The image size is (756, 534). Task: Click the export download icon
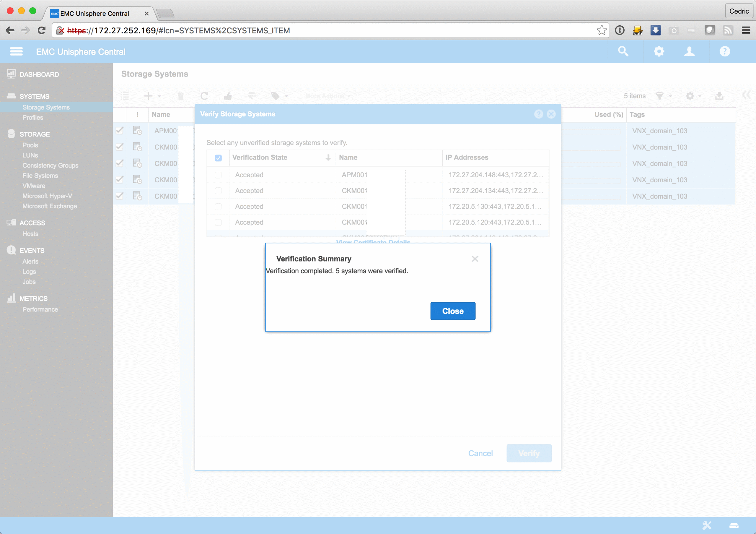[719, 96]
